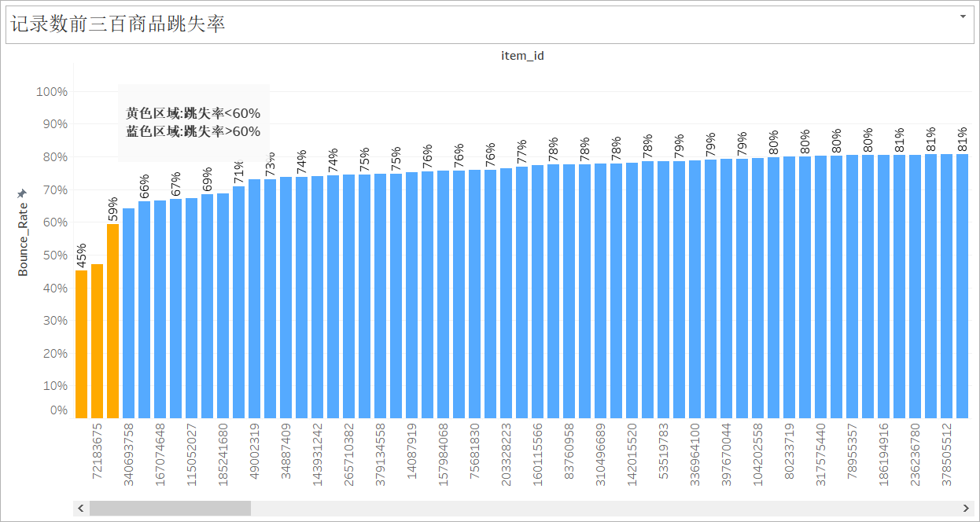Click the 77% data label

click(522, 153)
